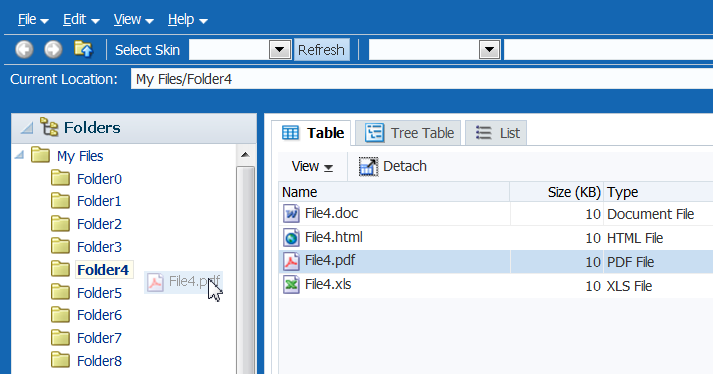Click the My Files folder icon
The height and width of the screenshot is (374, 713).
coord(40,155)
